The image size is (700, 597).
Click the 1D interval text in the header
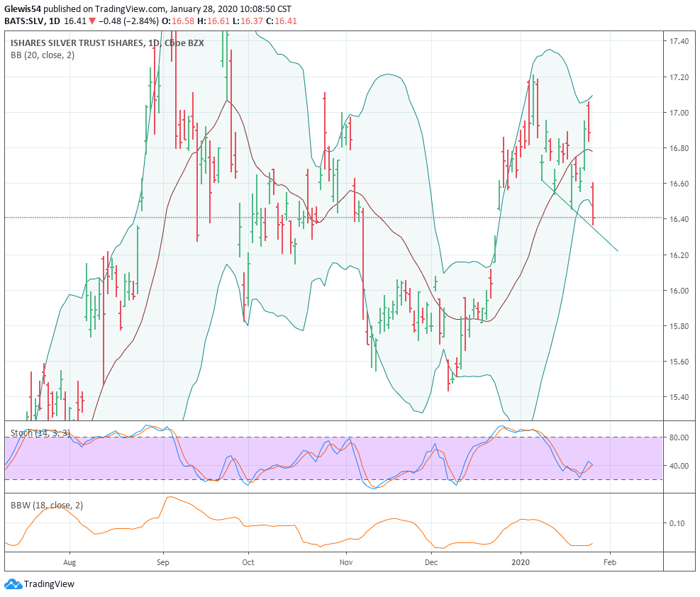[x=55, y=21]
